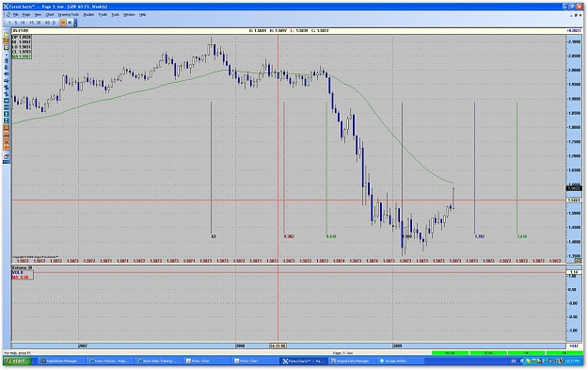Open the Page menu
The image size is (588, 370).
click(26, 15)
